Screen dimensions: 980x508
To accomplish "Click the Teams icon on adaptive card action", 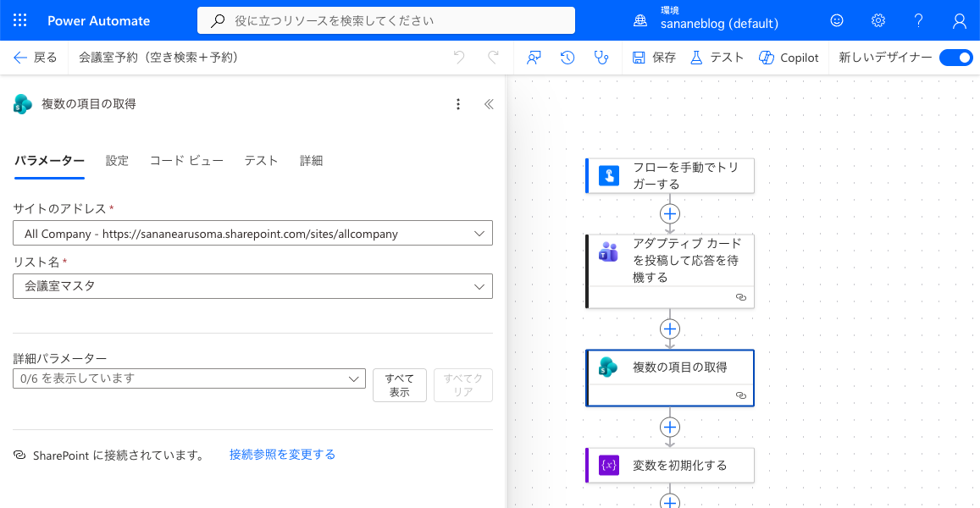I will pos(609,251).
